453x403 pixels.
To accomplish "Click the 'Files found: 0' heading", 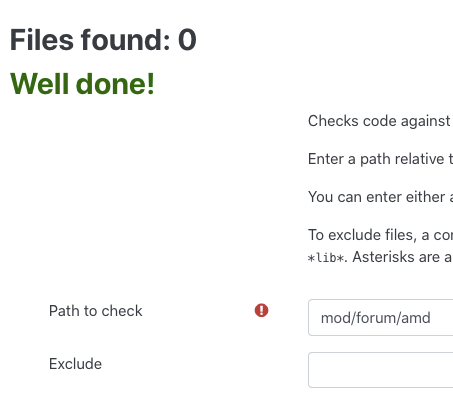I will click(103, 40).
